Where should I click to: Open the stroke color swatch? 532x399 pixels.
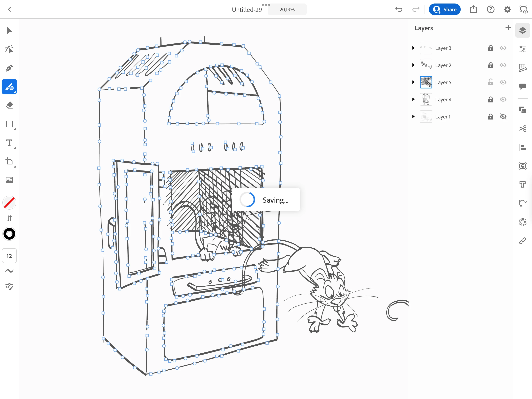[9, 234]
